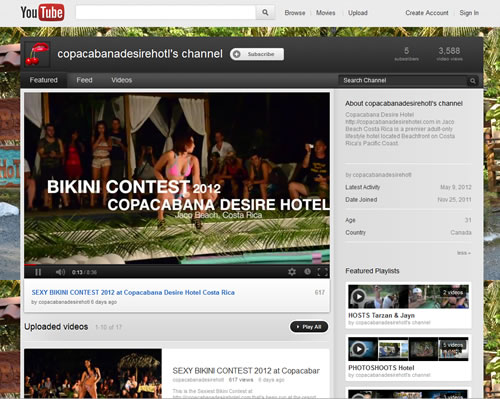The image size is (500, 399).
Task: Click Sign In link
Action: 469,13
